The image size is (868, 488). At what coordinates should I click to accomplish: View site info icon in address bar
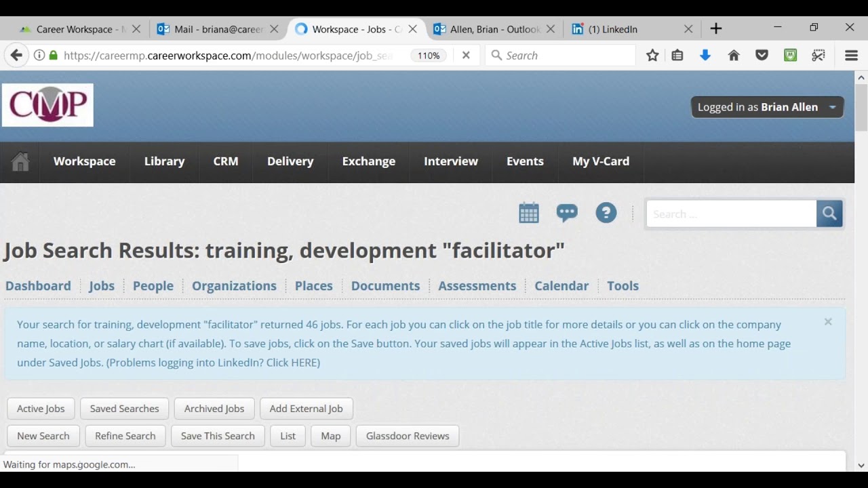click(x=39, y=56)
